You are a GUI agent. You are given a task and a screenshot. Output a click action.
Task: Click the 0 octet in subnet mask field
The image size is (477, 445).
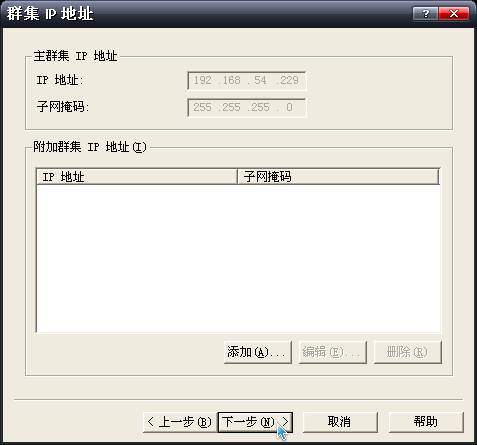tap(289, 107)
